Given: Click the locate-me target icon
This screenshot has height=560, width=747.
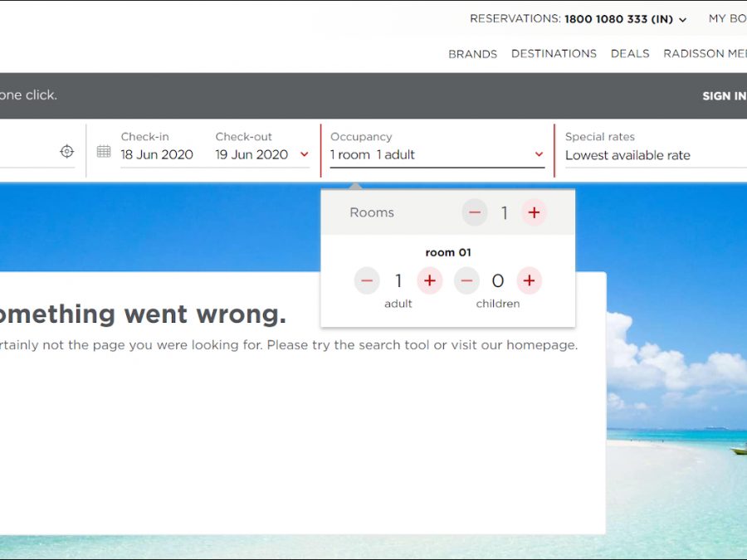Looking at the screenshot, I should pyautogui.click(x=66, y=151).
